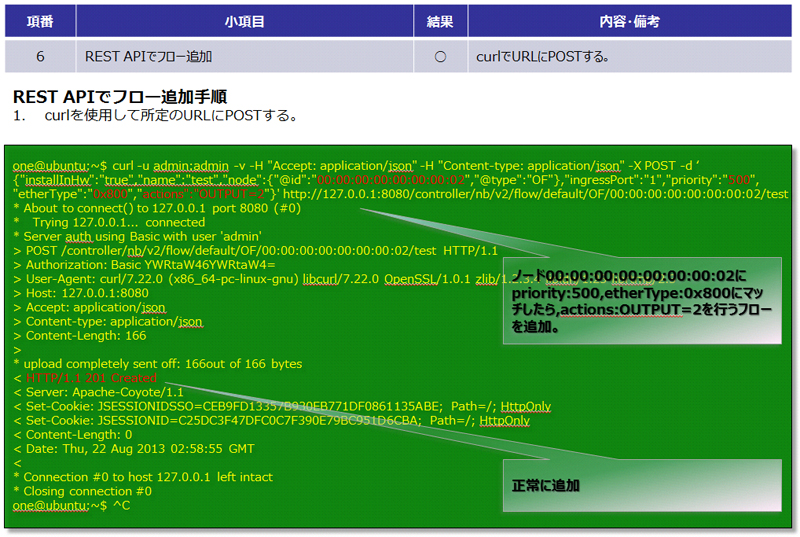Select the 小項目 column header

pyautogui.click(x=243, y=20)
